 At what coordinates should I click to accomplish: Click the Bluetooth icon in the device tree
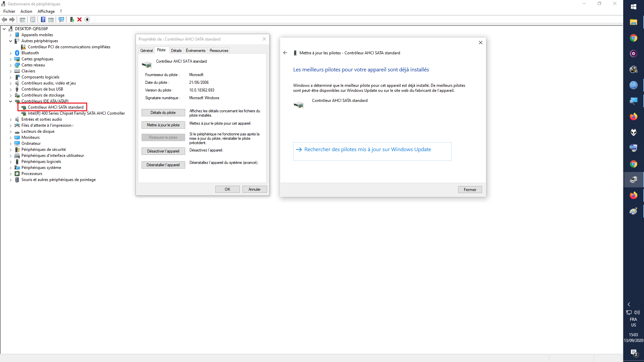click(x=17, y=53)
